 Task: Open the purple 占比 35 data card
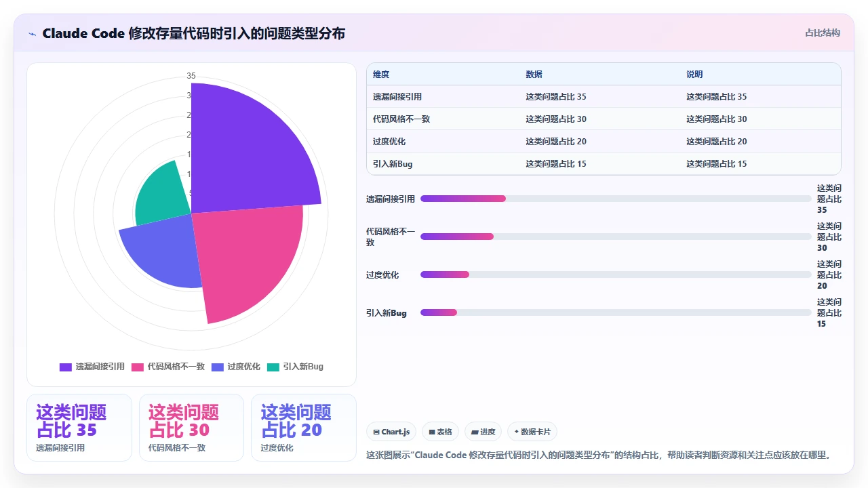[79, 428]
